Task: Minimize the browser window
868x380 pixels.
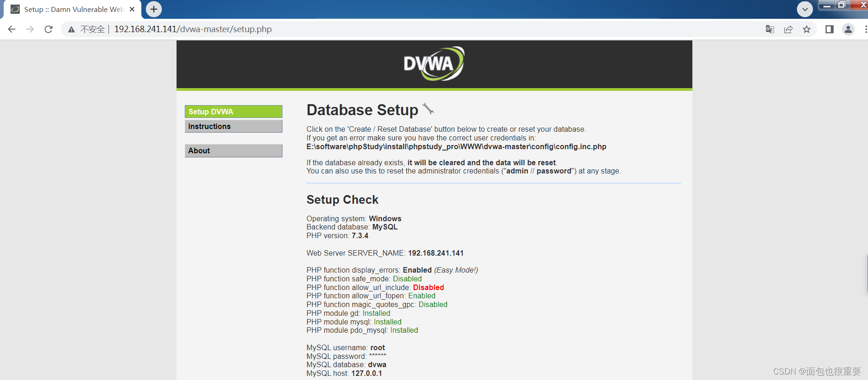Action: coord(827,5)
